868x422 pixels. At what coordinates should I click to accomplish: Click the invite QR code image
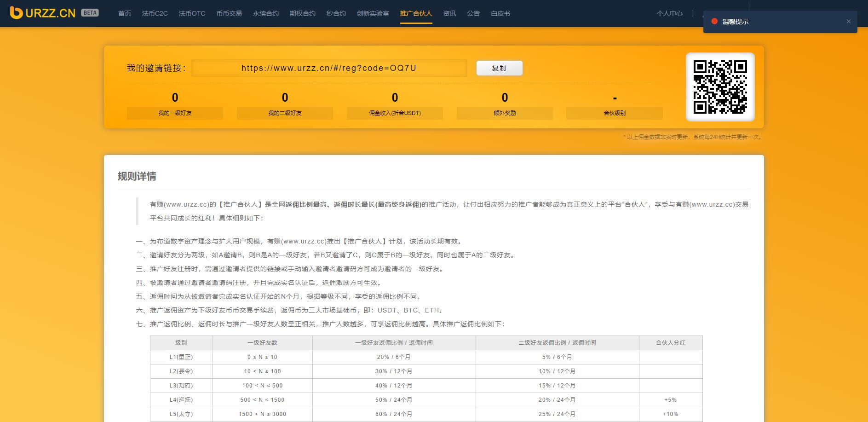[720, 87]
